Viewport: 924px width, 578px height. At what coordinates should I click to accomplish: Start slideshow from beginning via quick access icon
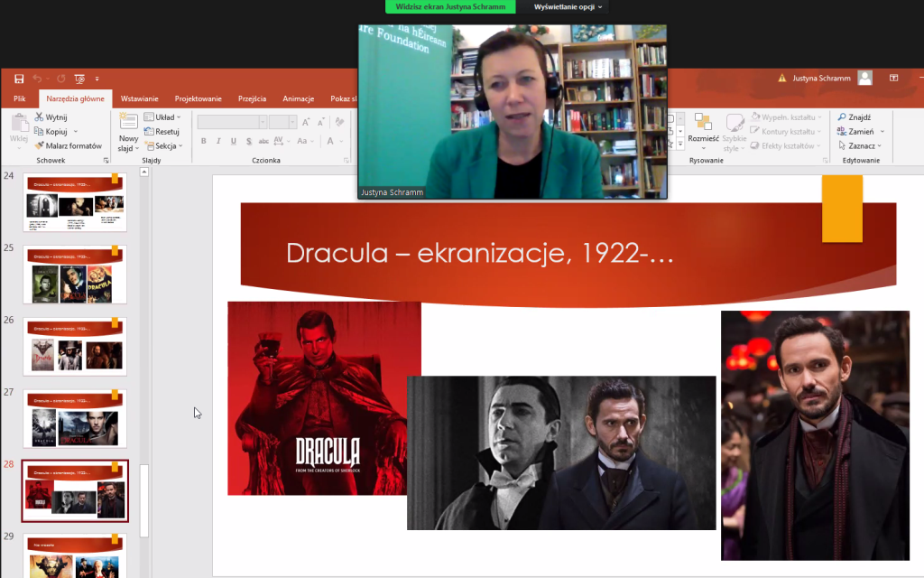pyautogui.click(x=79, y=79)
